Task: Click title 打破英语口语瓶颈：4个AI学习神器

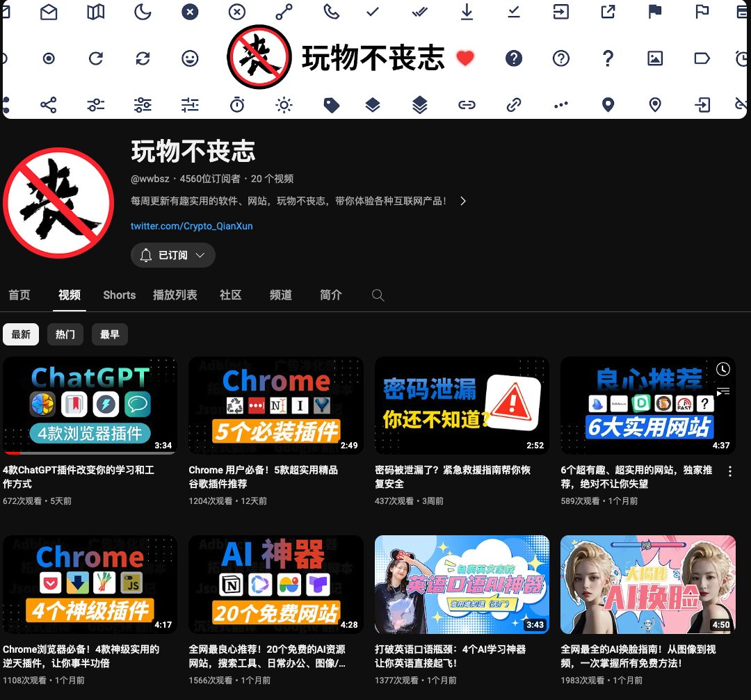Action: click(450, 656)
